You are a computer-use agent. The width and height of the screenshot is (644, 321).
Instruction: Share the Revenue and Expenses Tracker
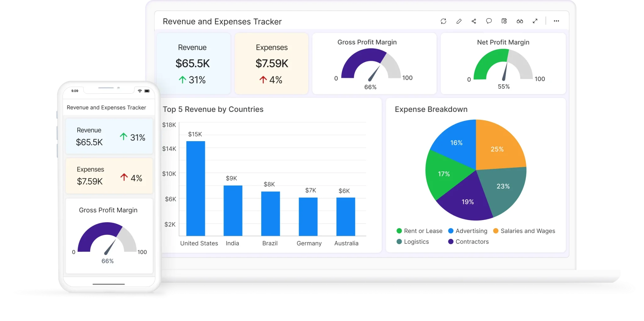pos(474,21)
